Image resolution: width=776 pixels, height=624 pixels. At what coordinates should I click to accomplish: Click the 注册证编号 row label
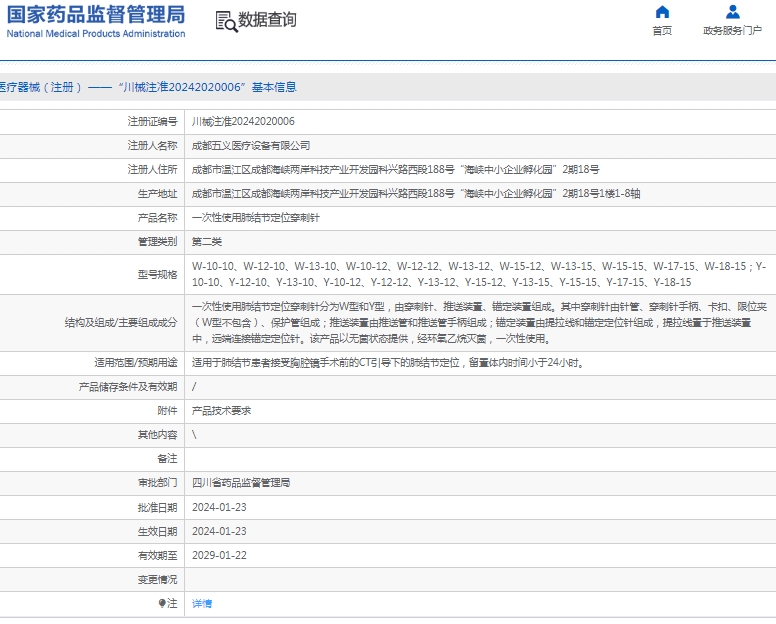(x=152, y=121)
